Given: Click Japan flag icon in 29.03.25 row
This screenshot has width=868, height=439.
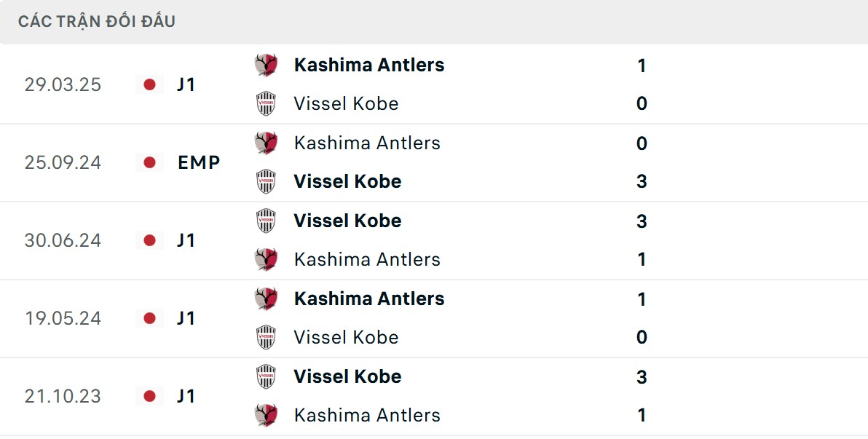Looking at the screenshot, I should tap(150, 84).
